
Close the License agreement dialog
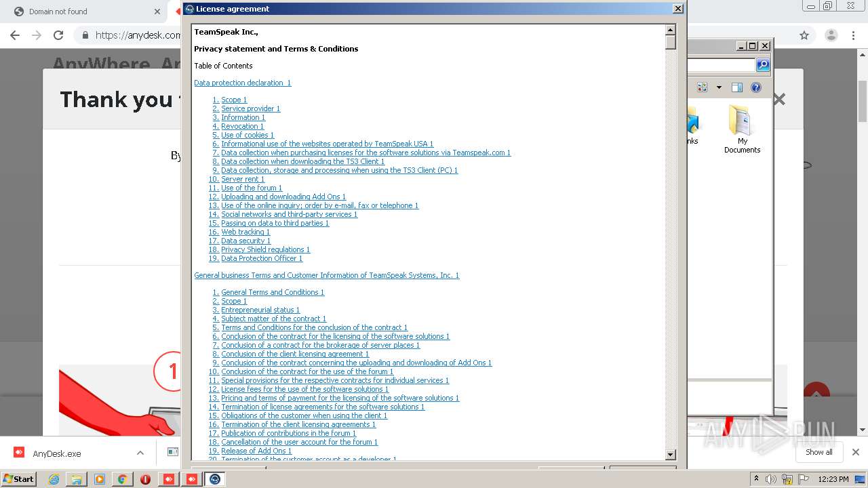(677, 9)
